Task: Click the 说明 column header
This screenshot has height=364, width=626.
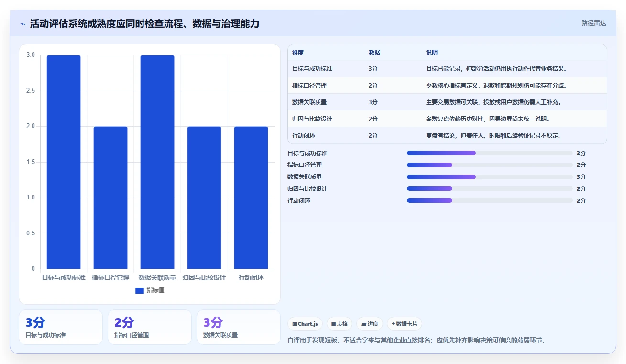Action: tap(432, 53)
